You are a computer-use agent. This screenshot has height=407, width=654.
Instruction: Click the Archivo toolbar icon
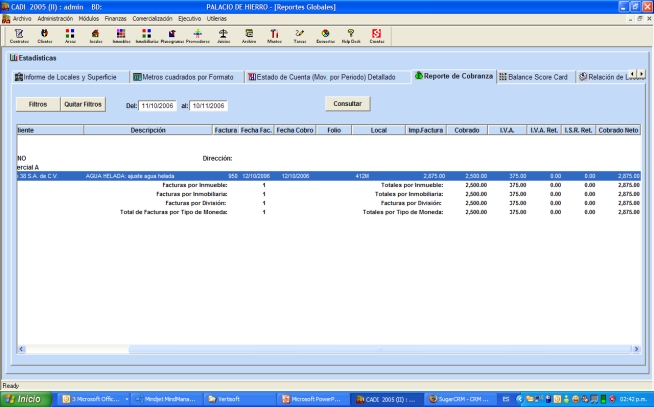tap(249, 36)
